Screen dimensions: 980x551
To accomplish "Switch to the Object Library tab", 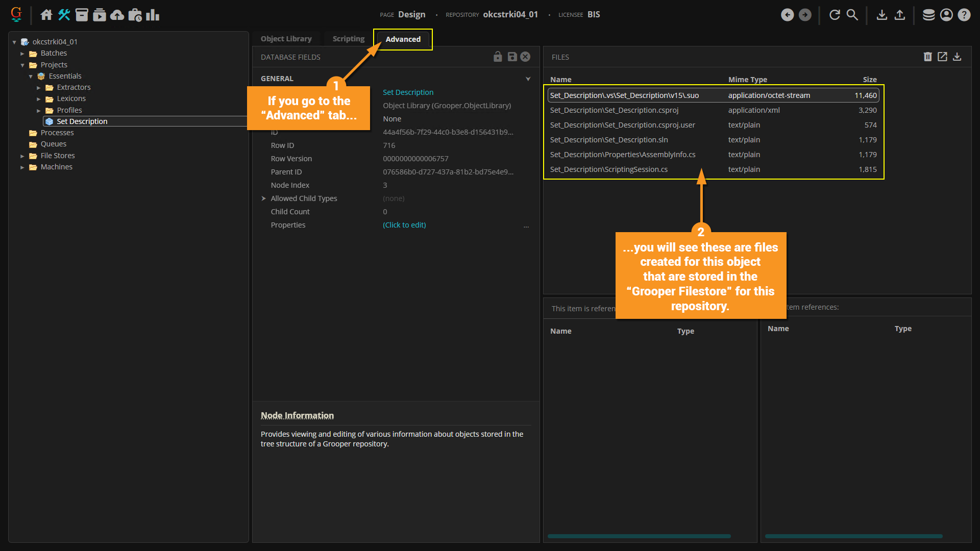I will (286, 39).
